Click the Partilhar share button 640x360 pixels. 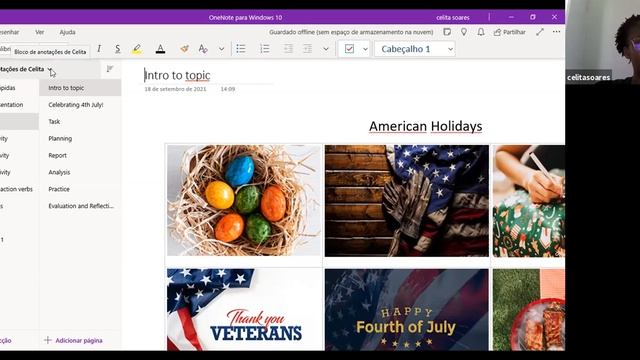[509, 32]
